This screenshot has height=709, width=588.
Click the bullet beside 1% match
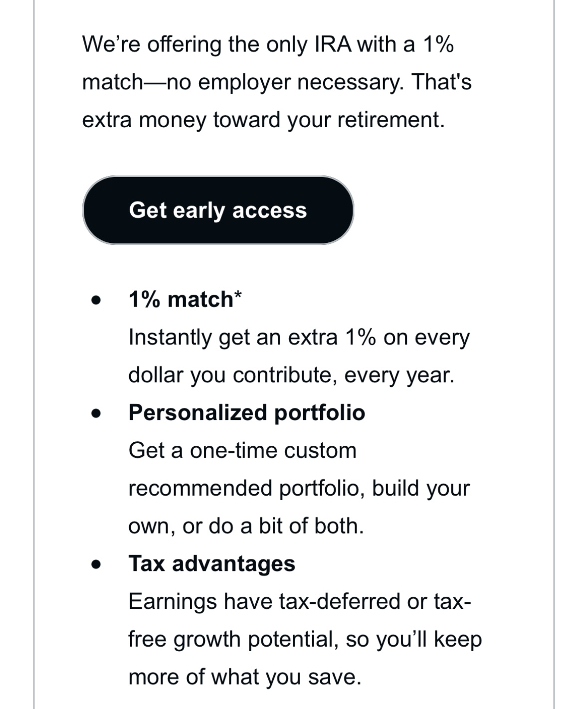click(96, 300)
